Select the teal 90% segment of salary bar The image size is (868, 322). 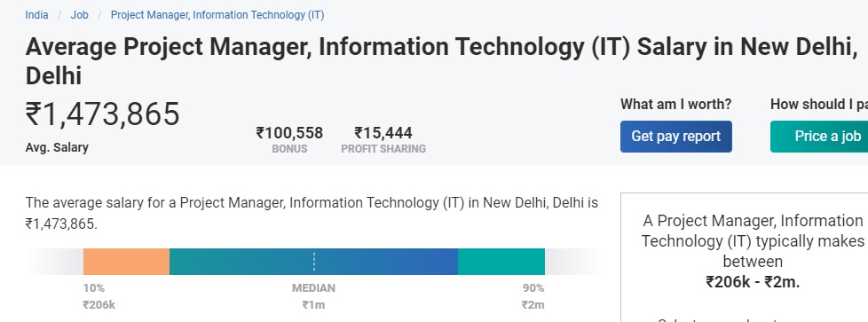tap(501, 262)
